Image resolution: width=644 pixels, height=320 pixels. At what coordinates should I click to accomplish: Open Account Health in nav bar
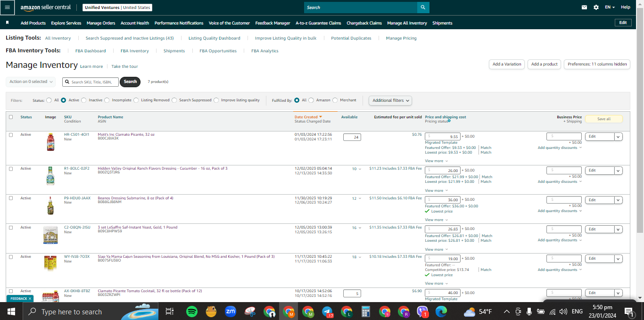tap(135, 23)
